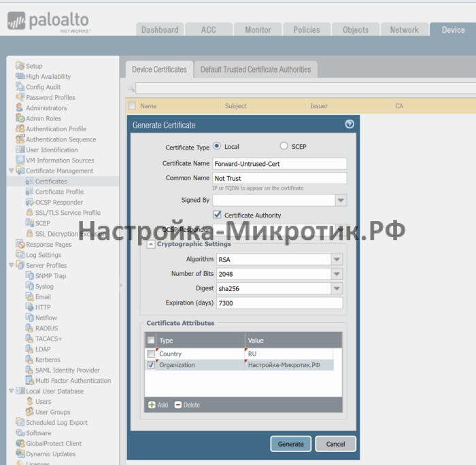476x465 pixels.
Task: Collapse the Local User Database tree node
Action: pos(12,391)
